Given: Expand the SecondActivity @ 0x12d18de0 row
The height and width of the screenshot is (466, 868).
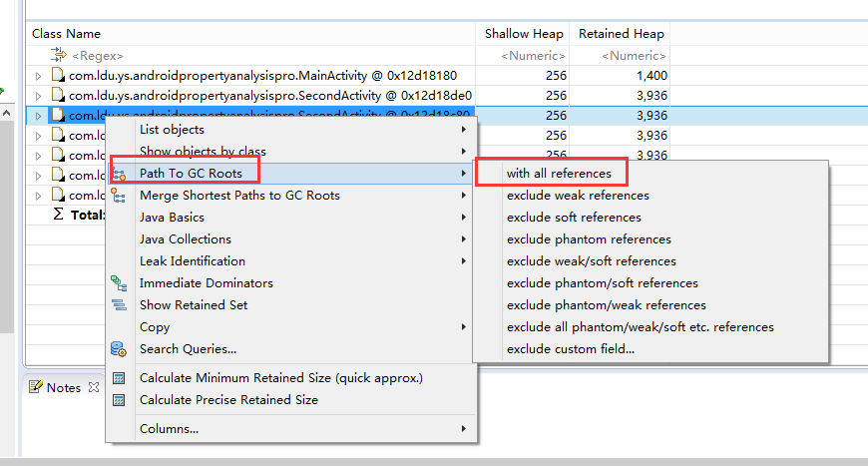Looking at the screenshot, I should (x=38, y=96).
